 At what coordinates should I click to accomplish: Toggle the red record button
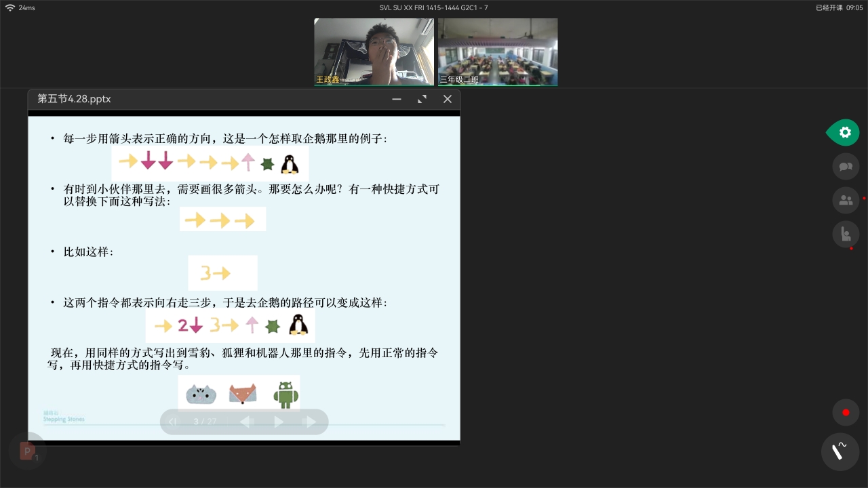pos(846,412)
